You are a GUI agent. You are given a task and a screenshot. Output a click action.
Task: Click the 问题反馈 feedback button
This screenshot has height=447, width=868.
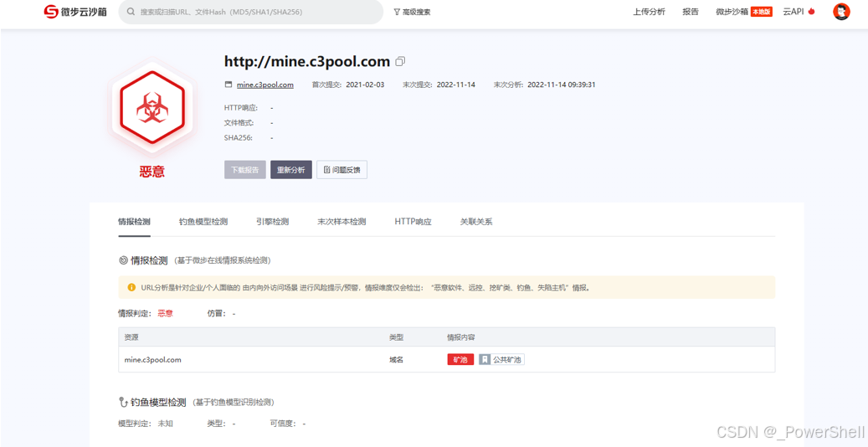tap(342, 170)
